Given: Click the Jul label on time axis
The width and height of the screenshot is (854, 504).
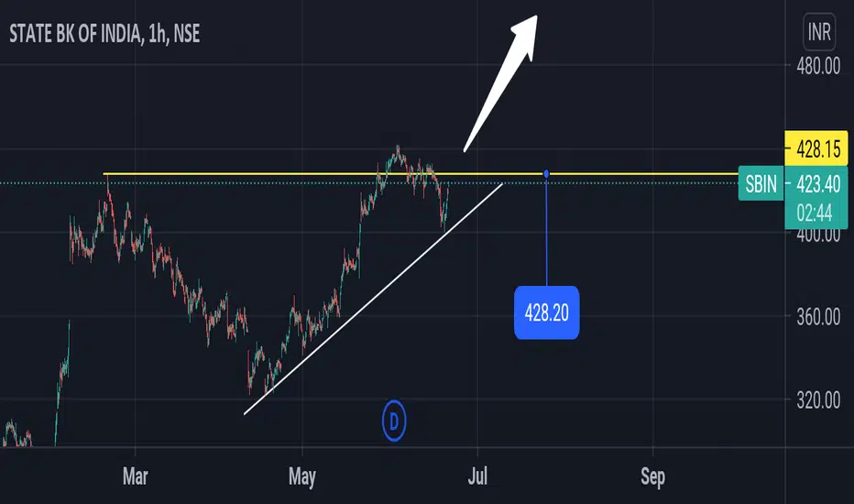Looking at the screenshot, I should pos(477,477).
